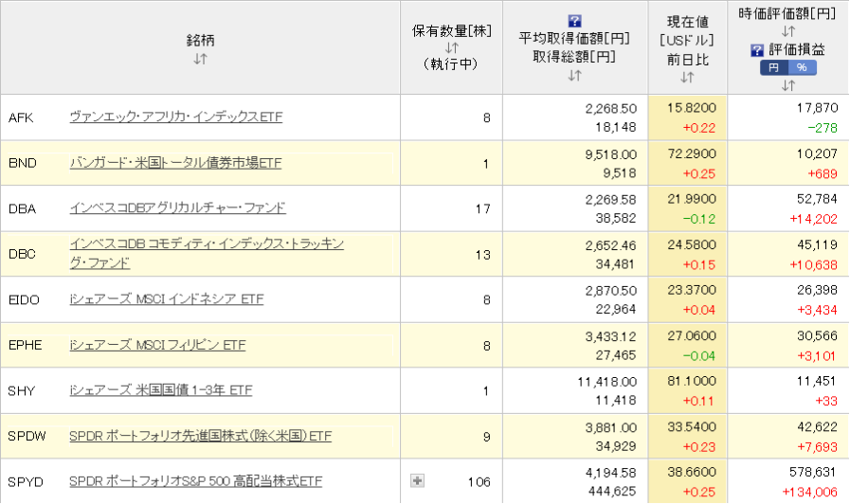Open iシェアーズ MSCI フィリピン ETF link
The height and width of the screenshot is (504, 850).
click(157, 345)
